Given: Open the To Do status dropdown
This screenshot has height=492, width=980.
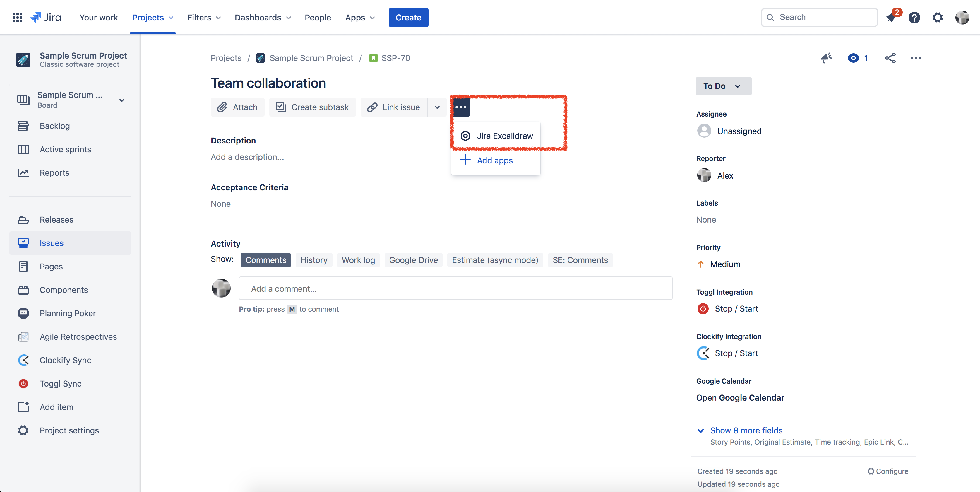Looking at the screenshot, I should [x=723, y=86].
